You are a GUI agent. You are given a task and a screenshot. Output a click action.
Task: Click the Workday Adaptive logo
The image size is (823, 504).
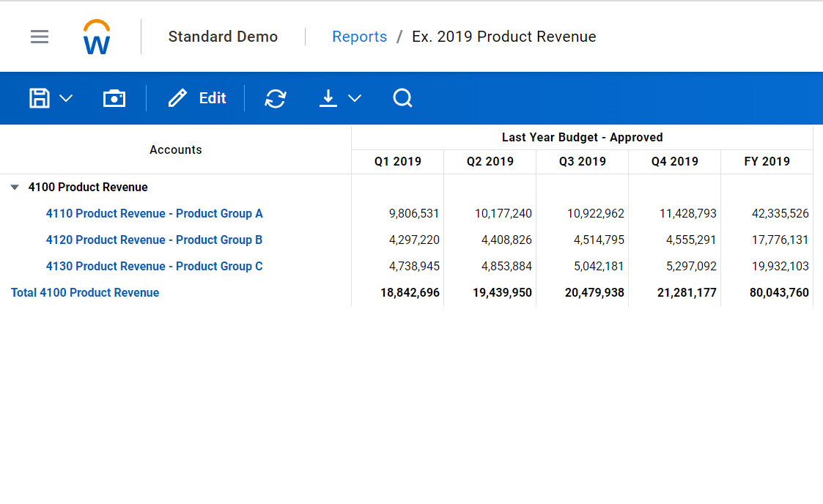(x=97, y=37)
